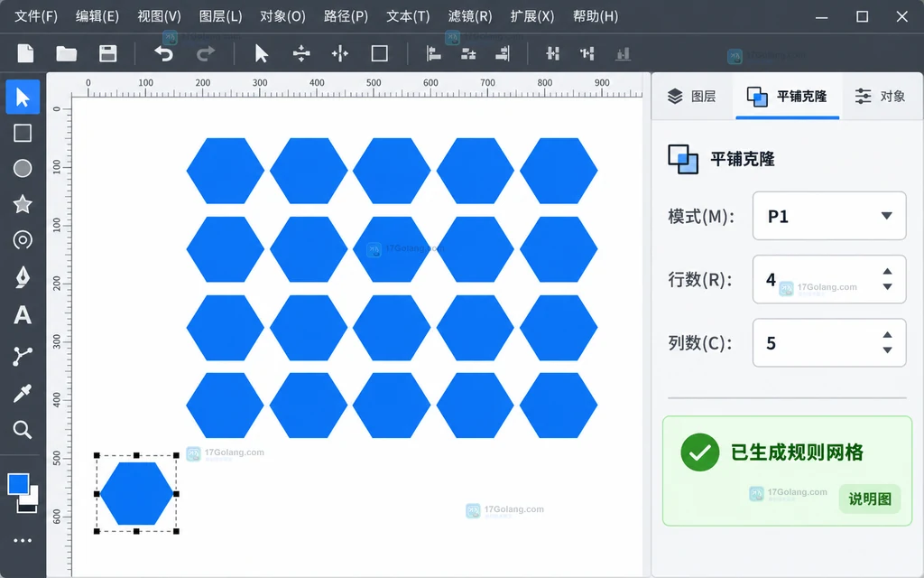Minimize the application window
The height and width of the screenshot is (578, 924).
pyautogui.click(x=822, y=16)
